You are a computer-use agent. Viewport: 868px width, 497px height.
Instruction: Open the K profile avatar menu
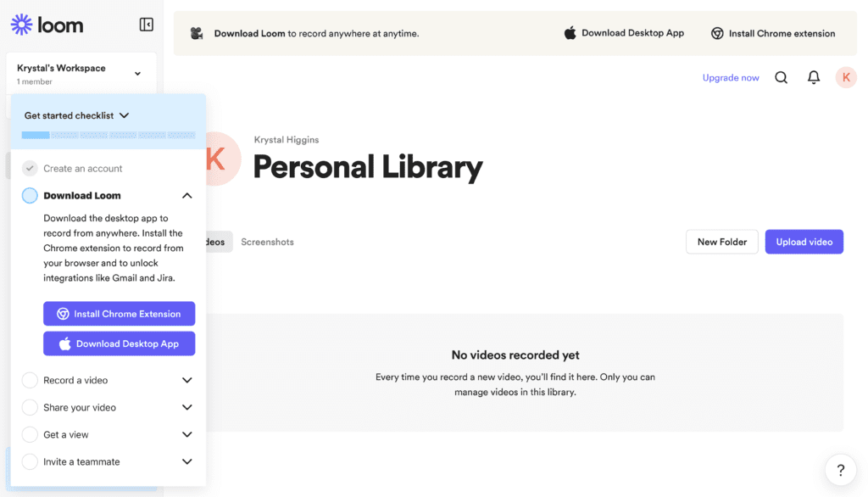(846, 78)
